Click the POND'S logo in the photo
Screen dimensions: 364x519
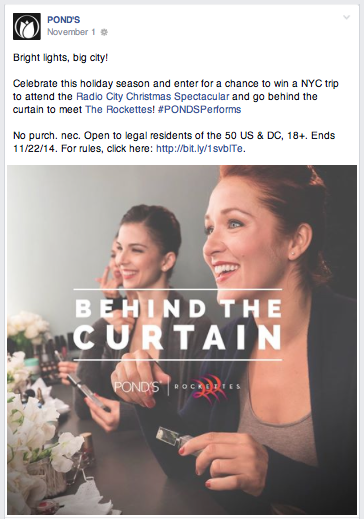click(x=138, y=387)
